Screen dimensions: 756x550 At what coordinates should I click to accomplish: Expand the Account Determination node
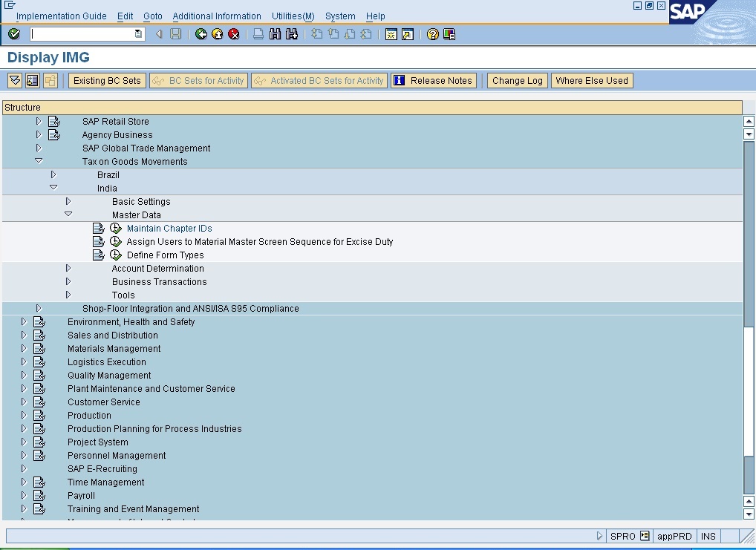(x=68, y=268)
